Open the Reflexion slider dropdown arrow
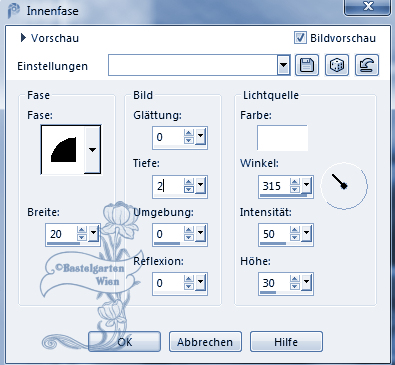The image size is (395, 365). pos(200,282)
